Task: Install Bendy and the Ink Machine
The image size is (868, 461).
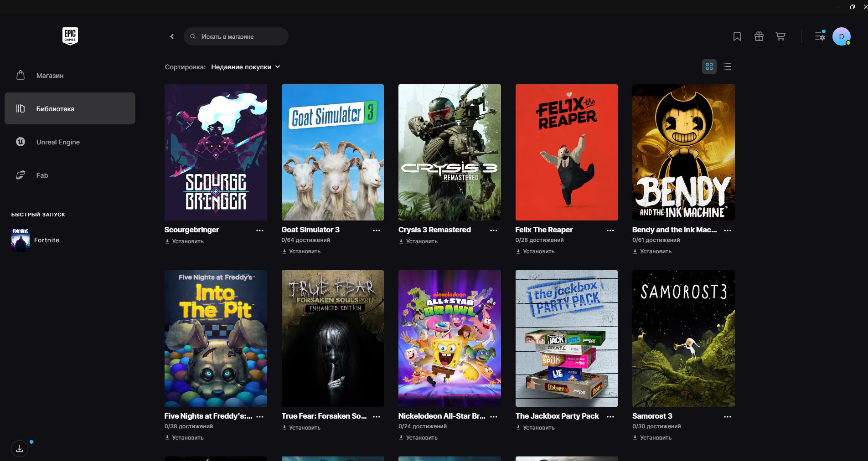Action: coord(652,251)
